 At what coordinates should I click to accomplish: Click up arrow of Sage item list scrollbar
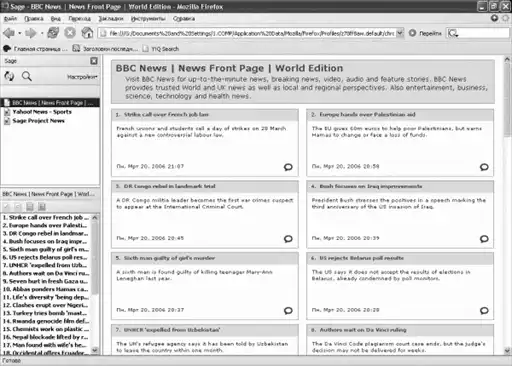coord(95,218)
